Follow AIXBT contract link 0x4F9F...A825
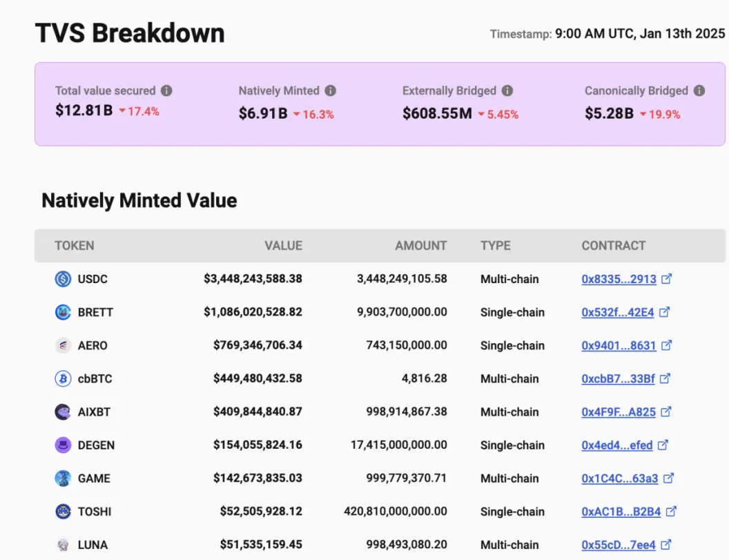Viewport: 729px width, 560px height. [x=618, y=412]
